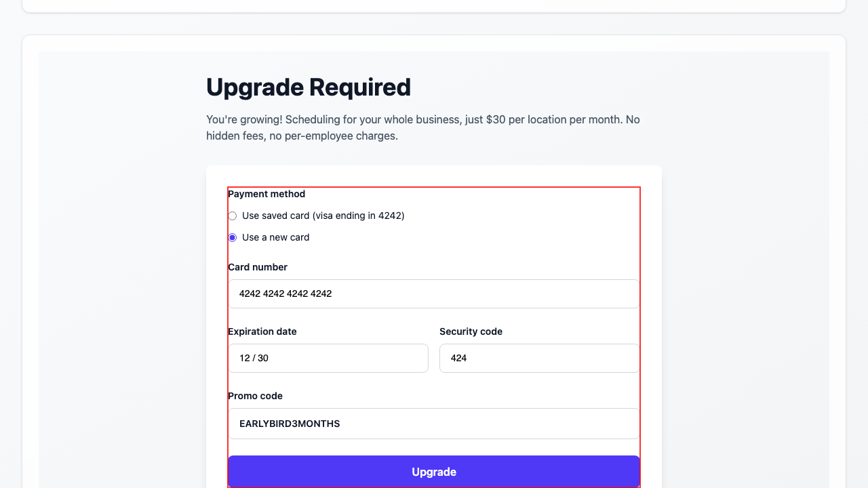
Task: Click the Card number input field
Action: tap(433, 293)
